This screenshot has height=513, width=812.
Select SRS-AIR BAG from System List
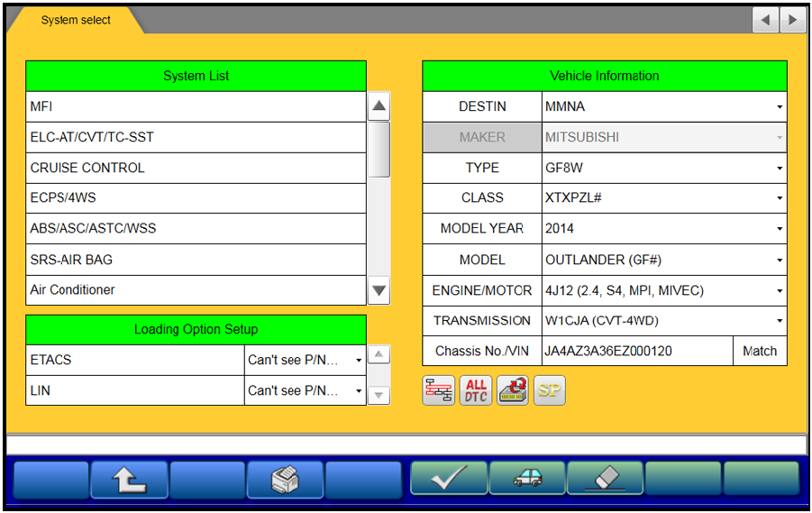click(196, 260)
